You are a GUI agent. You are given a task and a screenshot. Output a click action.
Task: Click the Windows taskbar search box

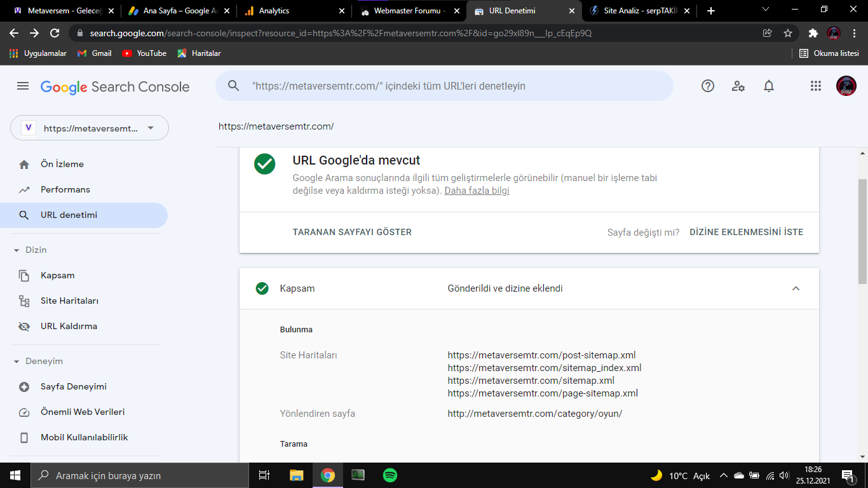click(140, 475)
